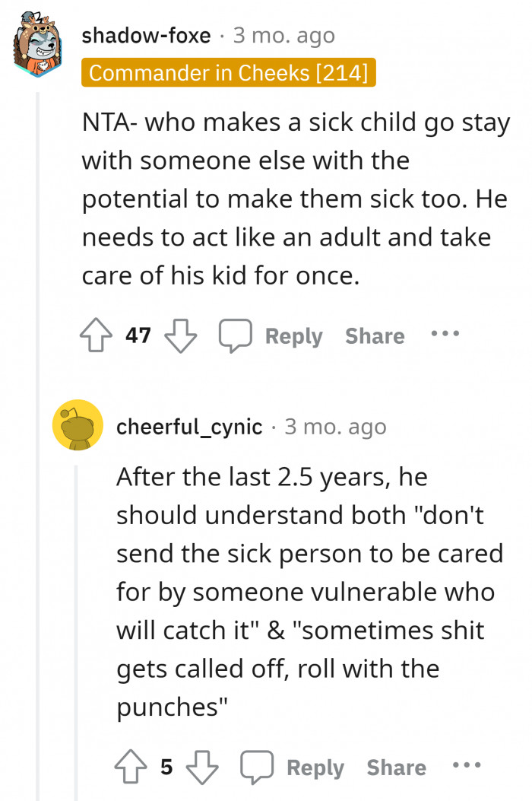532x801 pixels.
Task: Click Share under shadow-foxe's comment
Action: pos(375,335)
